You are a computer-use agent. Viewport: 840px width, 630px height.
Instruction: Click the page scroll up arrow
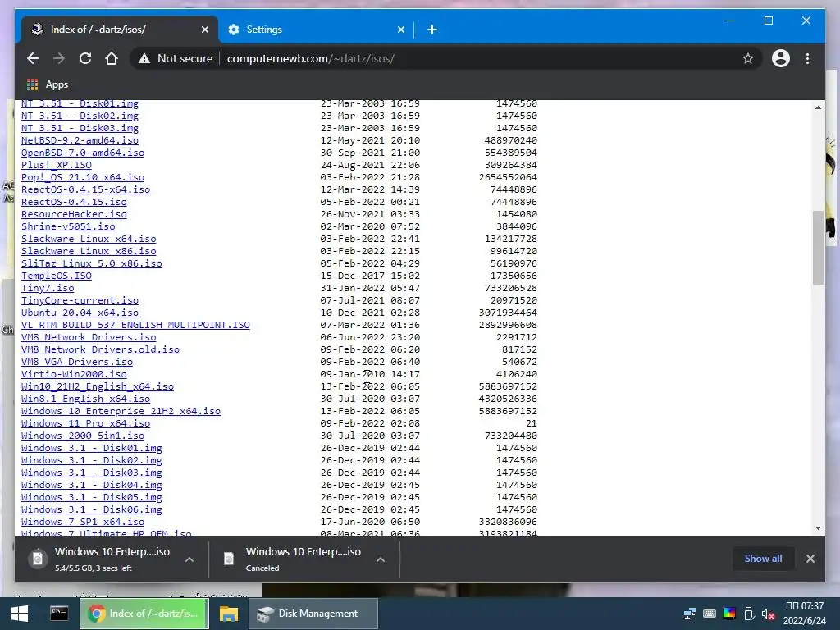(818, 107)
